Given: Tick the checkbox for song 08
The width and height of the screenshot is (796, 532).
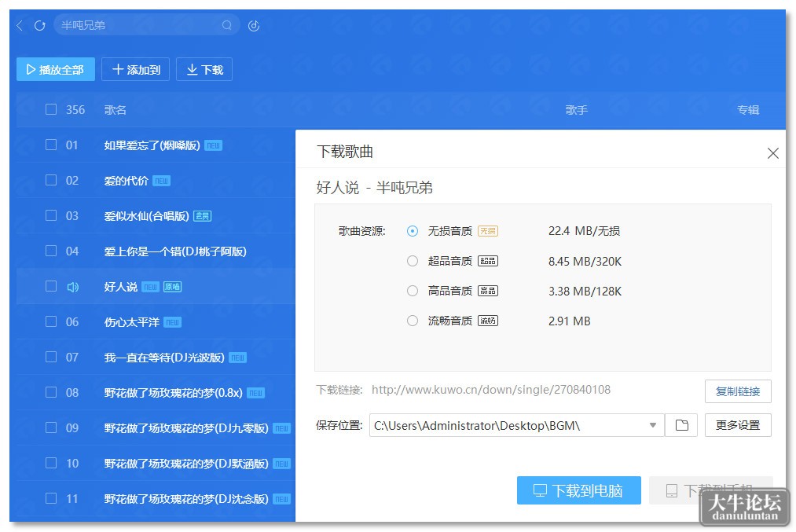Looking at the screenshot, I should [x=51, y=392].
